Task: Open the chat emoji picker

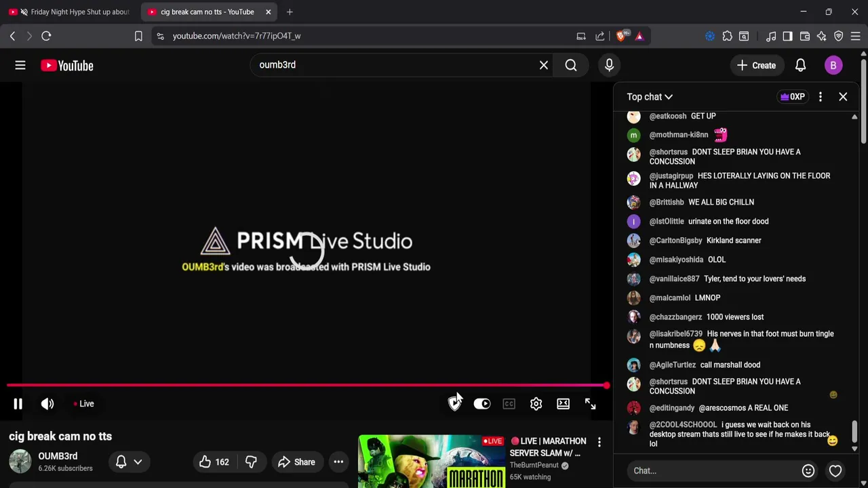Action: 808,470
